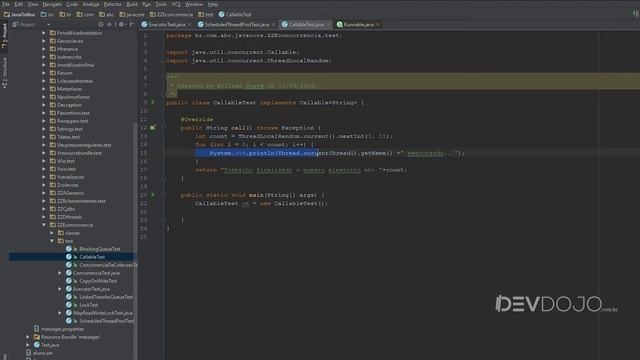The height and width of the screenshot is (360, 640).
Task: Click Project panel vertical scrollbar
Action: coord(136,241)
